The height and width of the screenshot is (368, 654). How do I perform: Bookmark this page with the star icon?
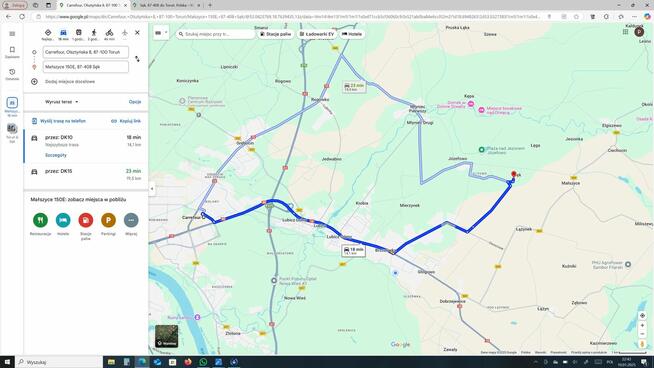coord(576,17)
